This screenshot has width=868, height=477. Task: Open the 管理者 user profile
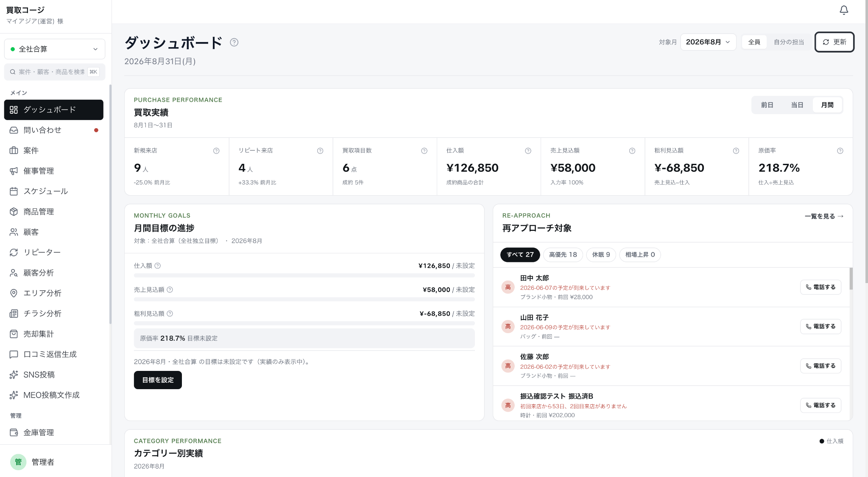tap(56, 462)
